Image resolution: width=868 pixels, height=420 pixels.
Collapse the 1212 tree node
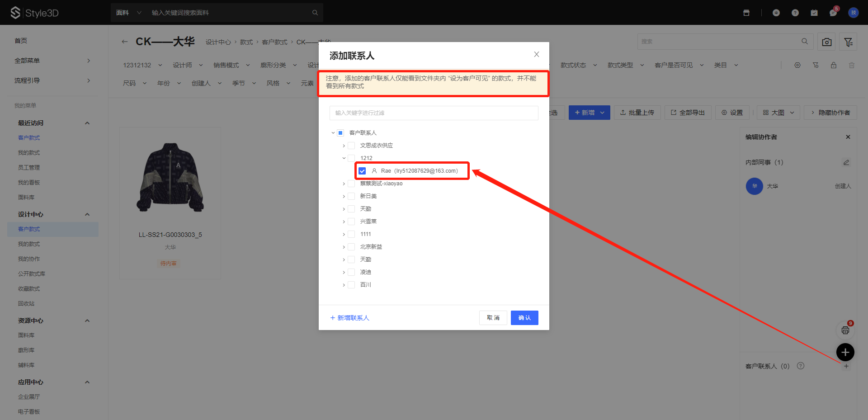coord(344,158)
